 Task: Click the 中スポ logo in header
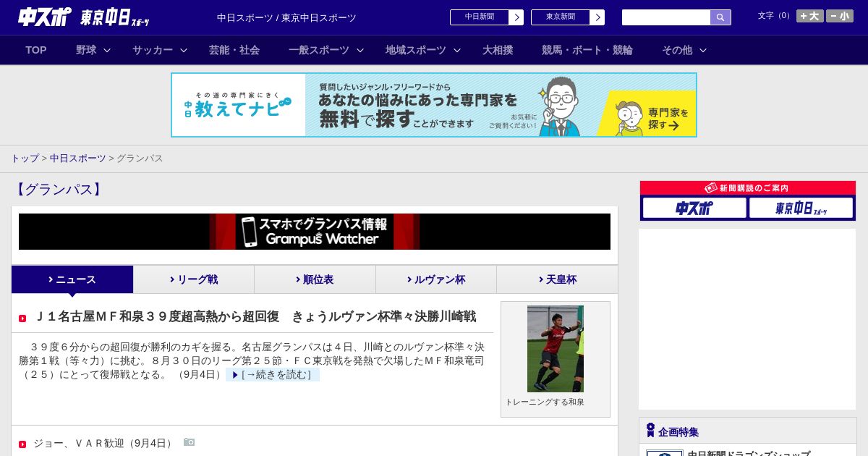coord(45,17)
